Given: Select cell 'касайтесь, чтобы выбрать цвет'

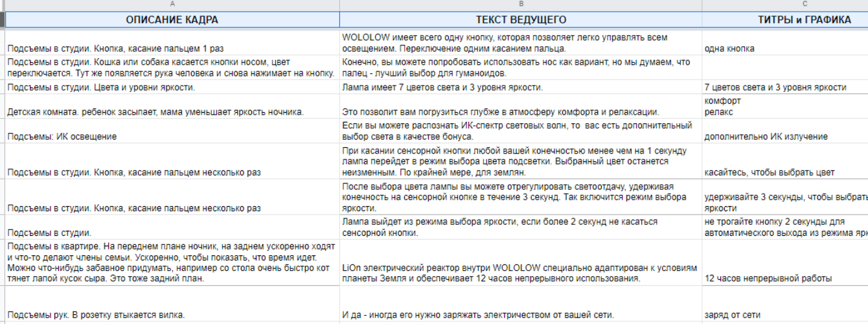Looking at the screenshot, I should point(785,161).
